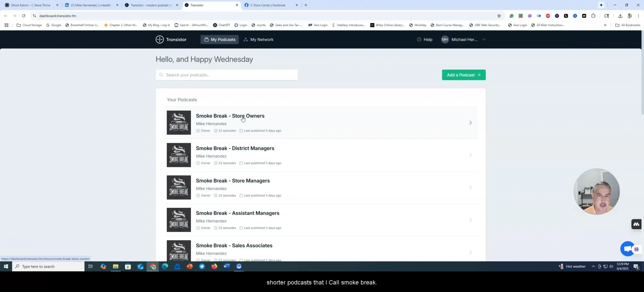The height and width of the screenshot is (292, 644).
Task: Focus the Search your podcasts field
Action: point(227,75)
